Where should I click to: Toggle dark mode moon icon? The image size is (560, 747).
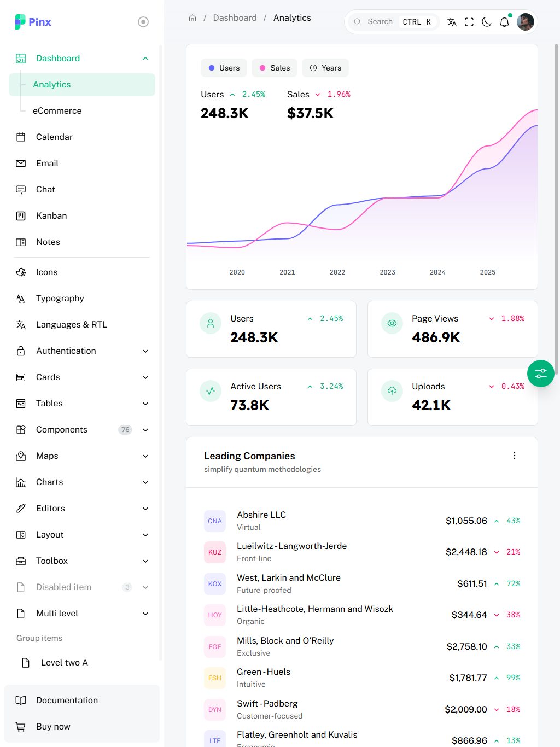point(487,22)
